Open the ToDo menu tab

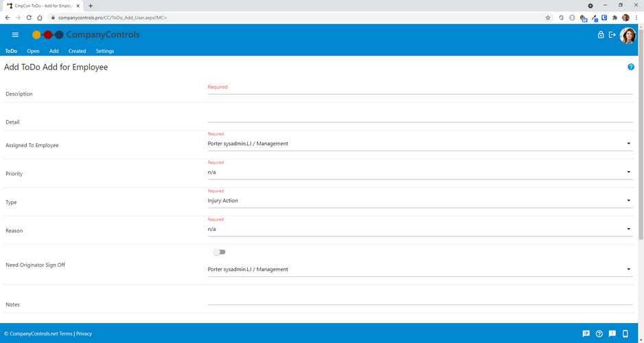click(x=11, y=51)
